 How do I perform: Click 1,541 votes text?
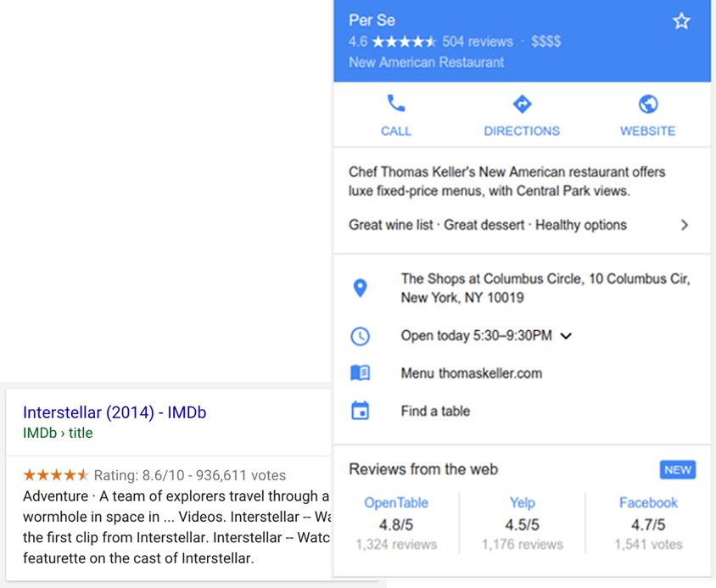point(648,545)
